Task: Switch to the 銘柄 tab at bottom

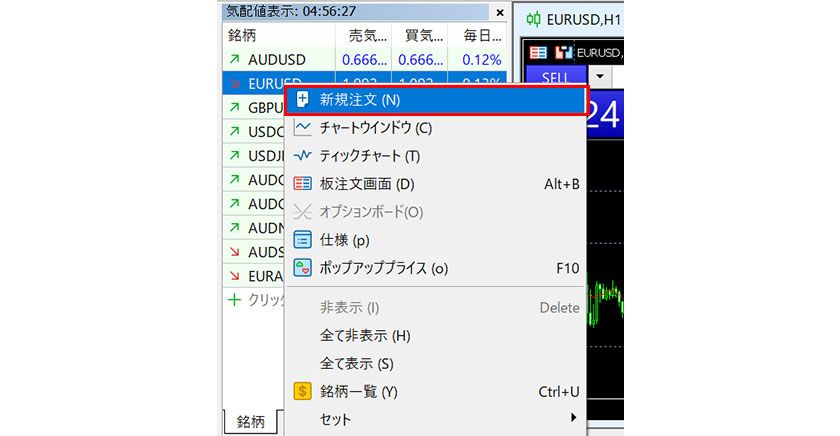Action: pos(250,422)
